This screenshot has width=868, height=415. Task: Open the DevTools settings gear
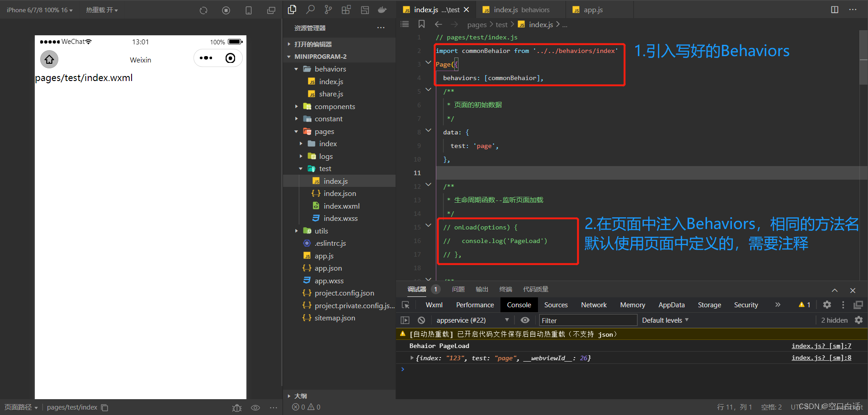tap(827, 305)
